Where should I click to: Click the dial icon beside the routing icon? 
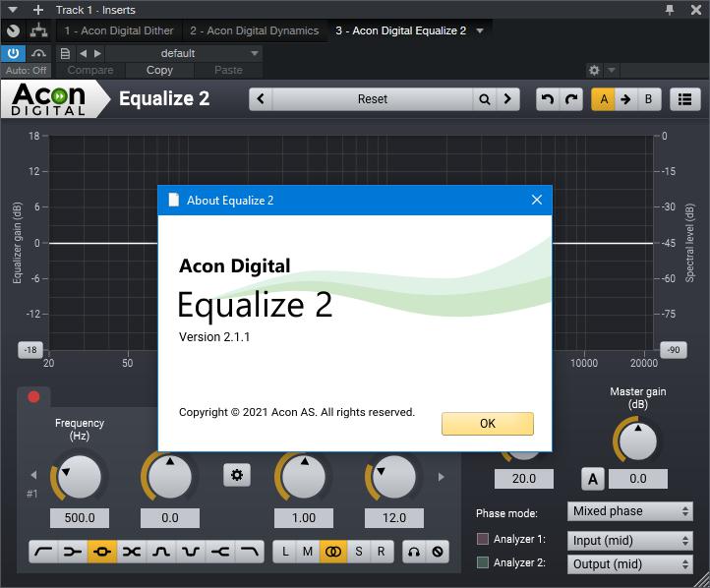coord(13,30)
